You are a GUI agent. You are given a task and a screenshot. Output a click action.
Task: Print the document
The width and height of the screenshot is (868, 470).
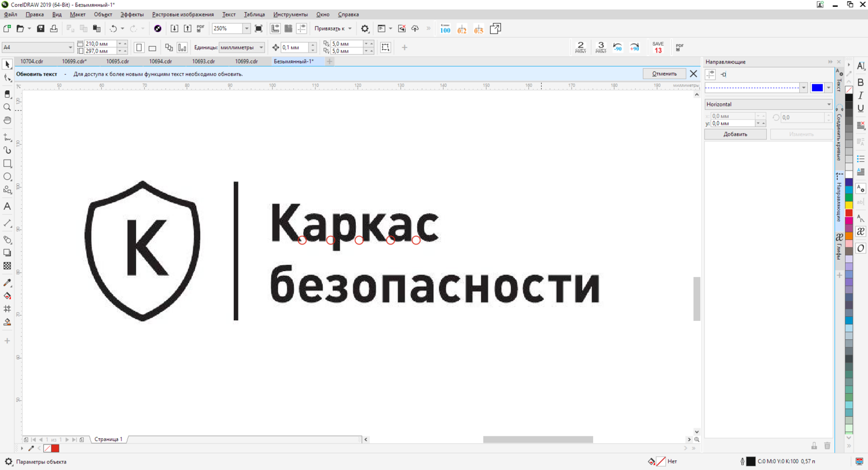coord(54,28)
